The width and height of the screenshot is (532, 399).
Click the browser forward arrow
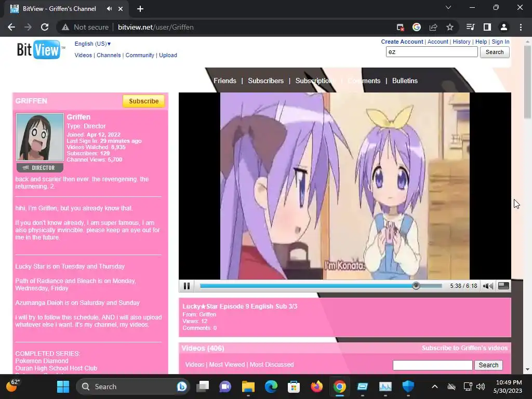pos(28,27)
